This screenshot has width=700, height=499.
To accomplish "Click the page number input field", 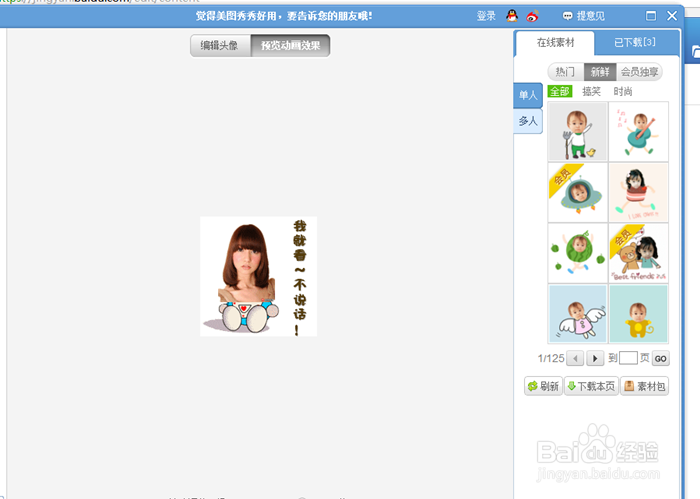I will [x=628, y=358].
